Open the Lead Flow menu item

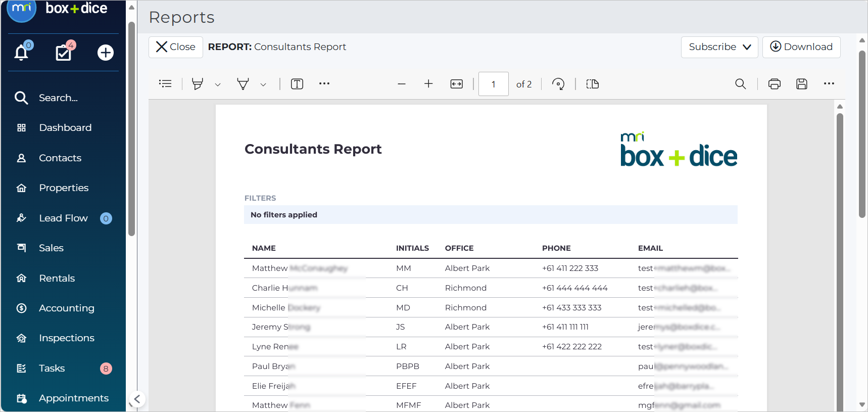63,218
